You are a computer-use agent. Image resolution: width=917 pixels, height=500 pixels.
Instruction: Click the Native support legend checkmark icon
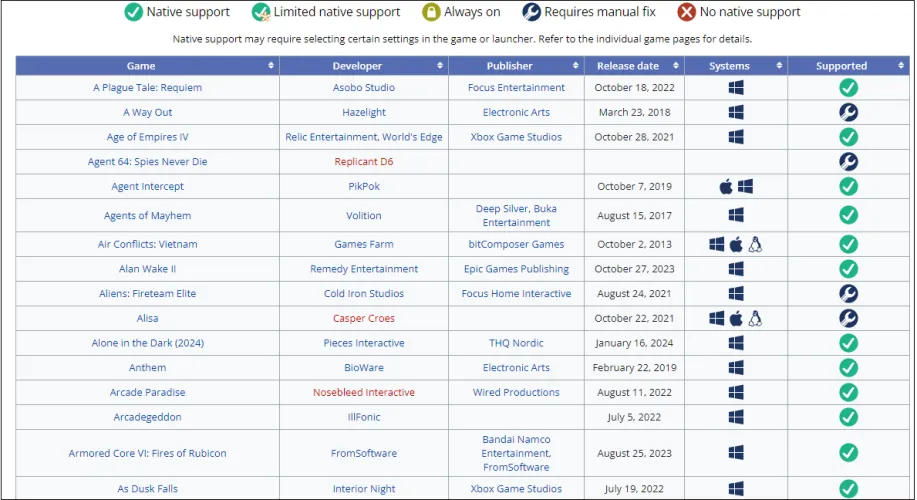tap(133, 12)
